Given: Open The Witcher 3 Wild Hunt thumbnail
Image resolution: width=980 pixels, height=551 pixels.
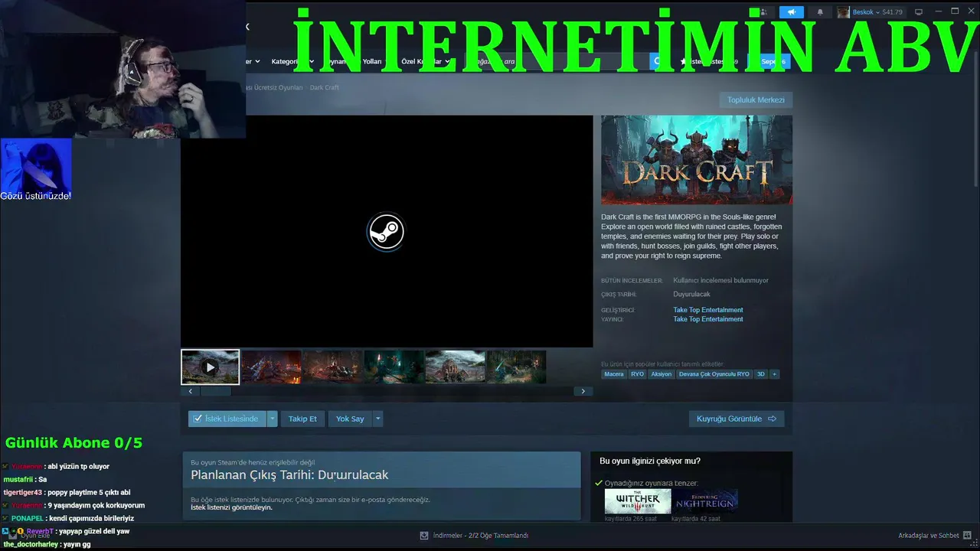Looking at the screenshot, I should tap(638, 502).
